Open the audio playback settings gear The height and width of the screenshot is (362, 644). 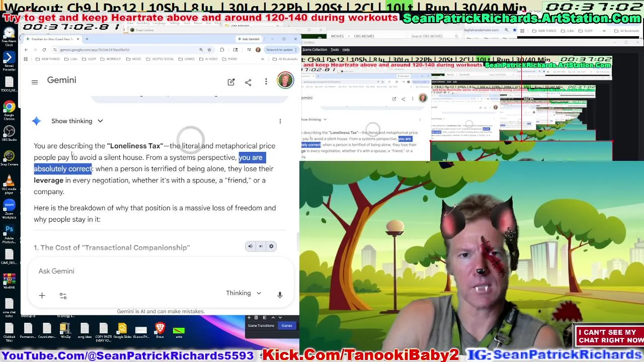271,246
